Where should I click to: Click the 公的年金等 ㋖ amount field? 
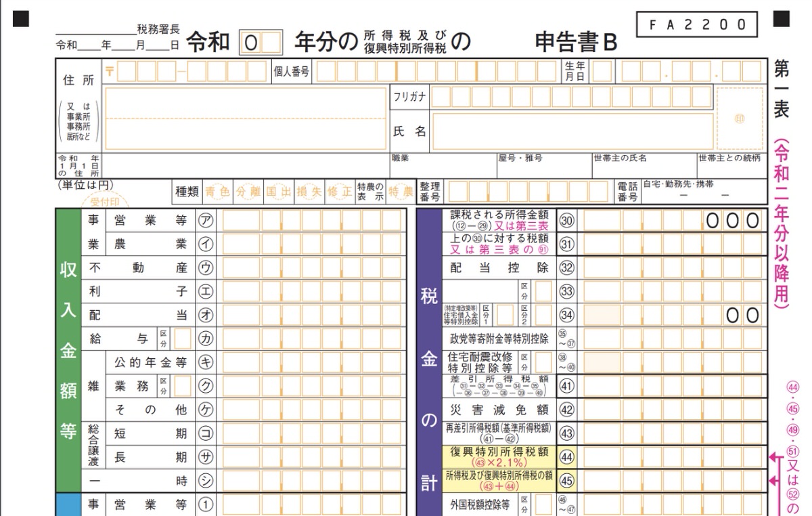313,362
